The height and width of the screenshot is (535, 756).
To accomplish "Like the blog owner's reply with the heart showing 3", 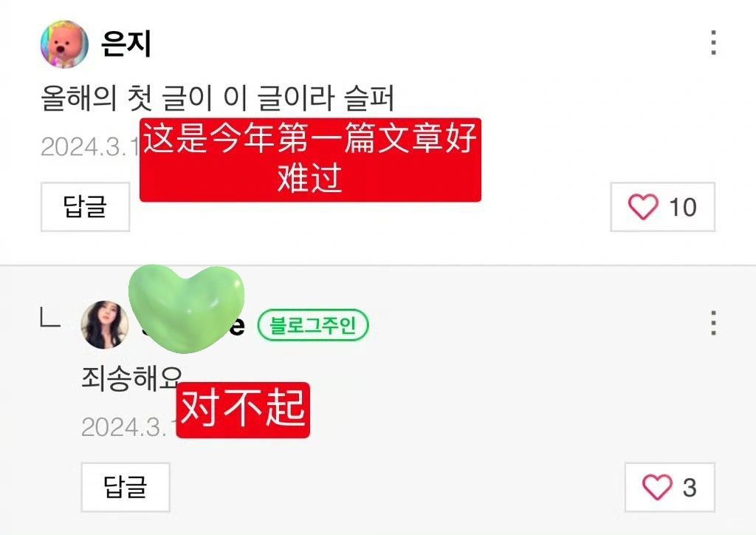I will click(x=670, y=487).
